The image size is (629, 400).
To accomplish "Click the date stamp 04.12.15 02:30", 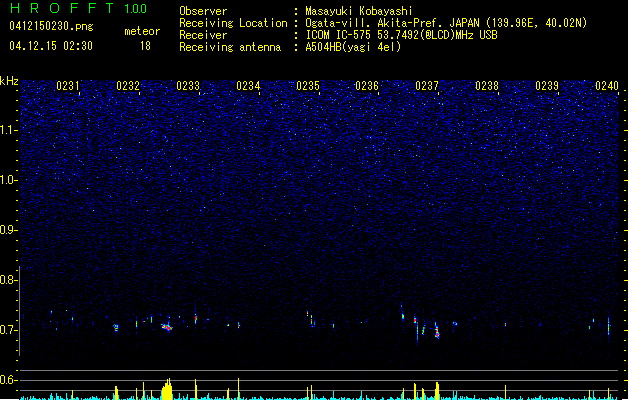I will point(51,46).
